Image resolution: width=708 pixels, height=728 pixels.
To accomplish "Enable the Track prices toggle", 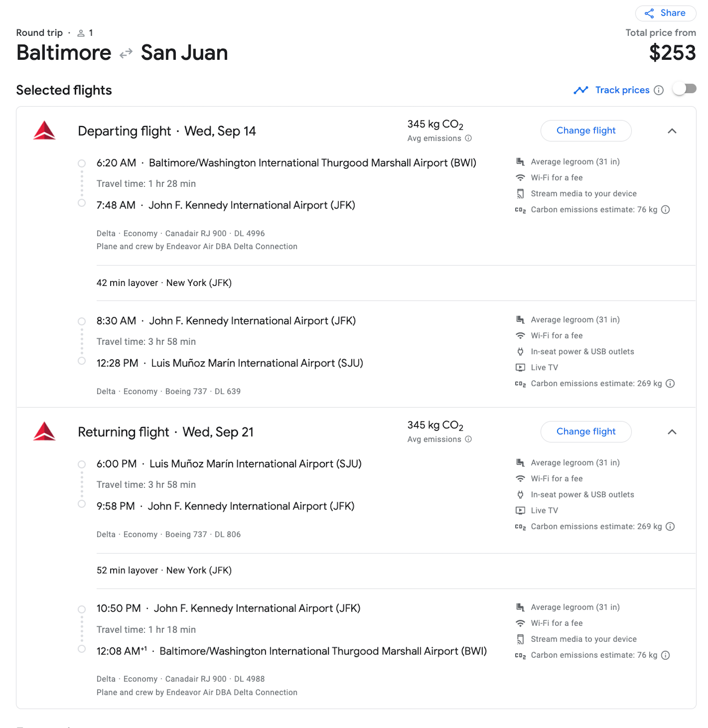I will click(x=684, y=89).
